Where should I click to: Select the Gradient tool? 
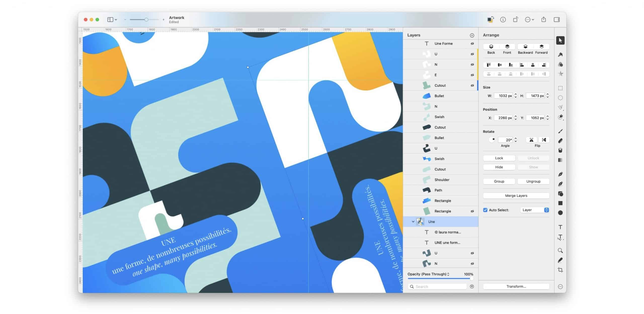pyautogui.click(x=560, y=160)
